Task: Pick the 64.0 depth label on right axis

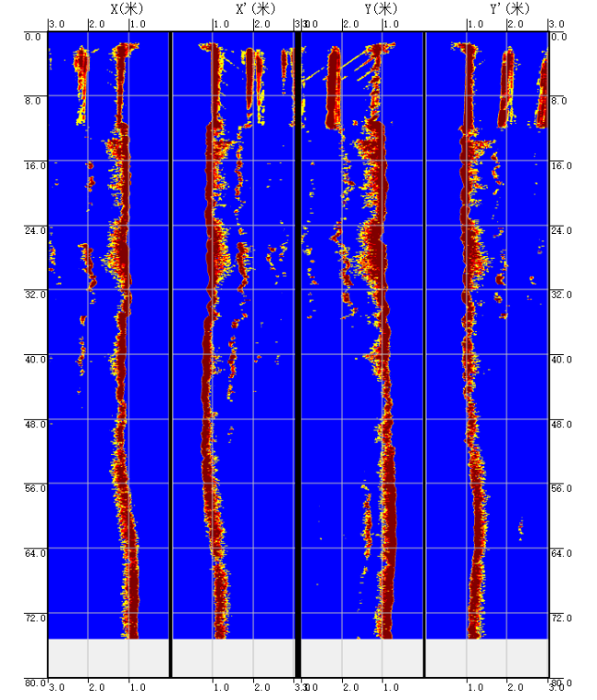Action: click(x=561, y=554)
